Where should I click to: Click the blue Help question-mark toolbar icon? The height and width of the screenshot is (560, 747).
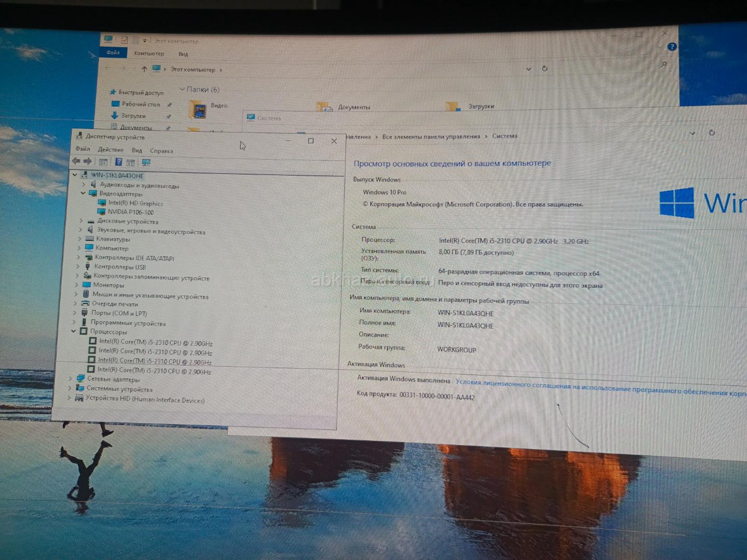[118, 162]
